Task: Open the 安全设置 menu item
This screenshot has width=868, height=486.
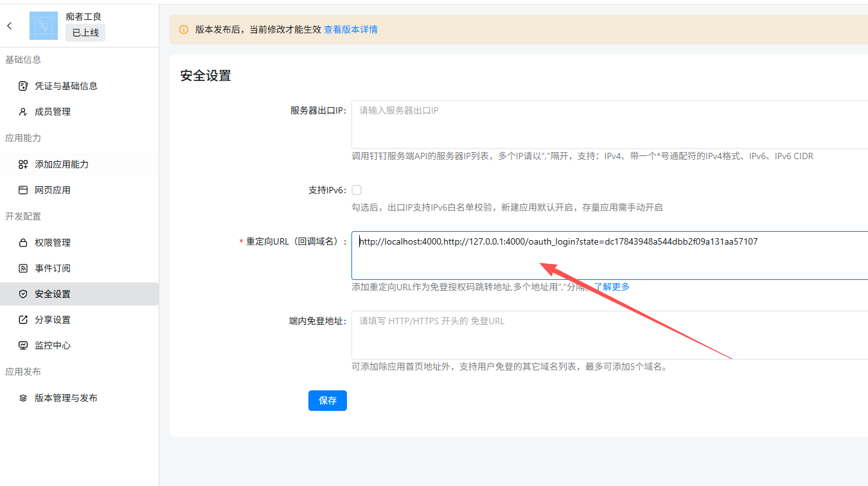Action: [x=53, y=294]
